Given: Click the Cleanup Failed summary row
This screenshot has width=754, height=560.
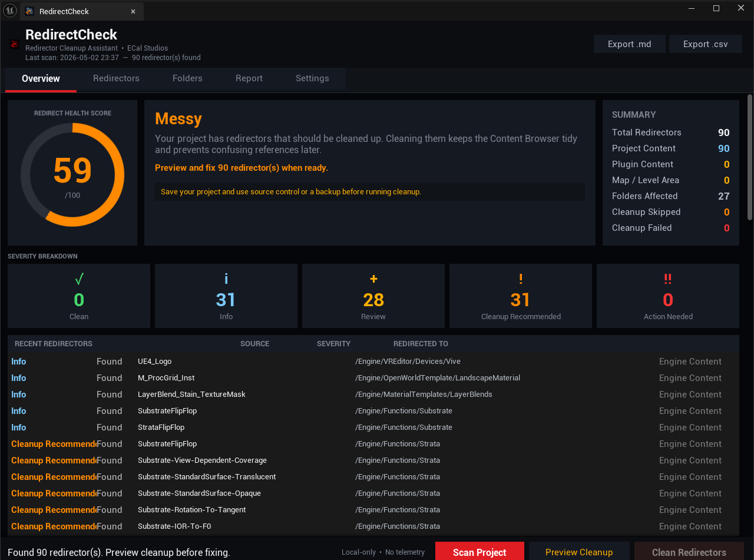Looking at the screenshot, I should (671, 228).
